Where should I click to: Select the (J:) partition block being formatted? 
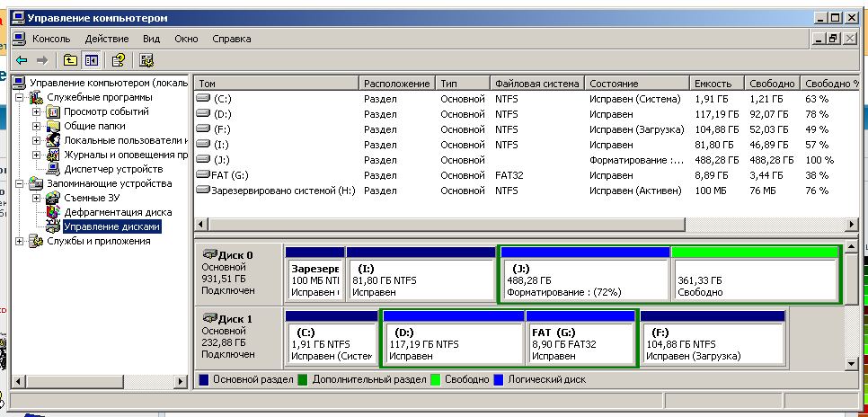584,280
